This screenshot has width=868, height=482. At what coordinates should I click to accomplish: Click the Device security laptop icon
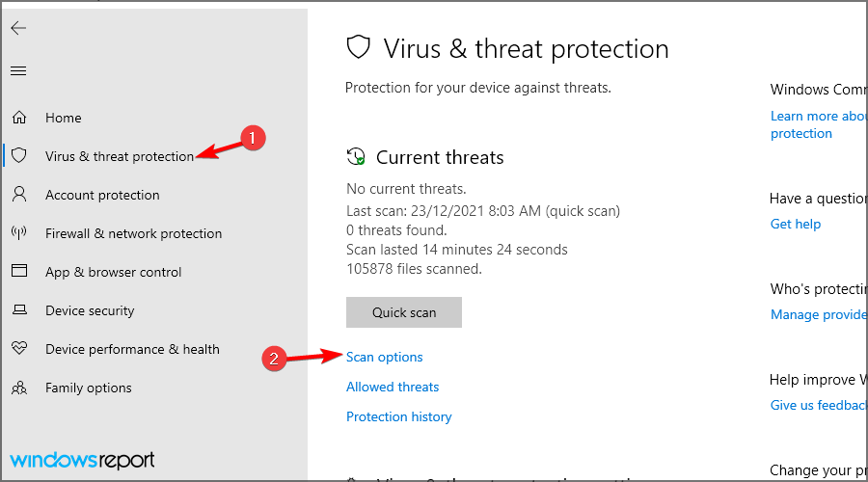click(19, 309)
